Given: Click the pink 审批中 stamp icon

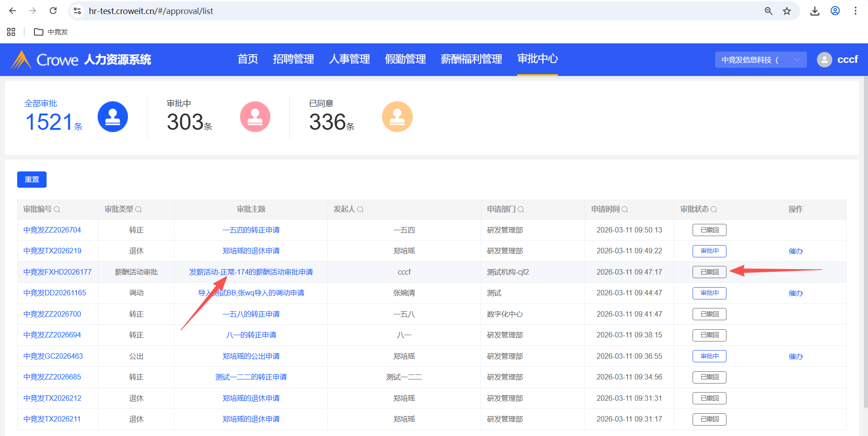Looking at the screenshot, I should (x=255, y=117).
